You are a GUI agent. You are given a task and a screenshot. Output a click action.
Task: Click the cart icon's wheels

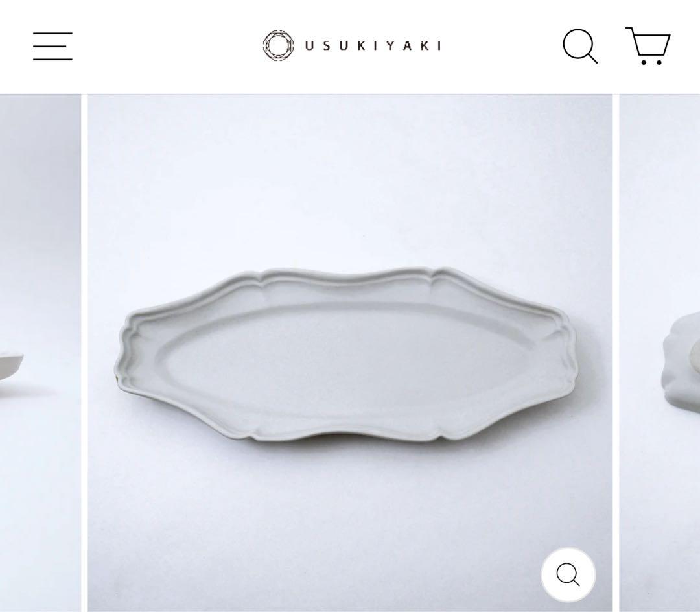(x=651, y=62)
